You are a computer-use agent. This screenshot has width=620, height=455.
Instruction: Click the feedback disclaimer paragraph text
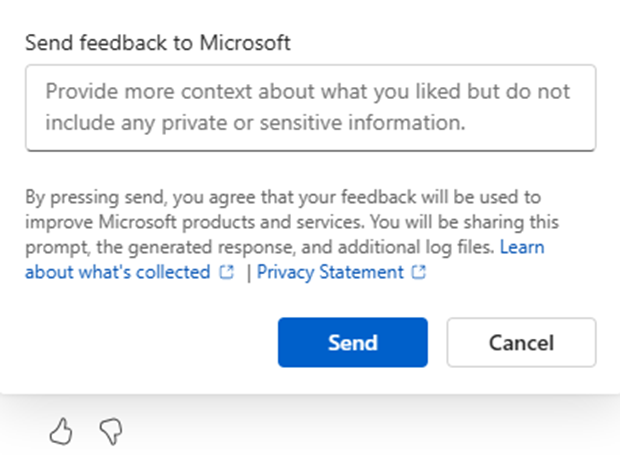coord(280,221)
